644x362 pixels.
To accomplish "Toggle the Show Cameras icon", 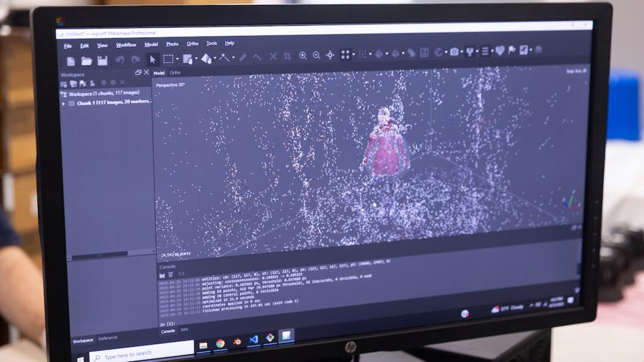I will (454, 52).
